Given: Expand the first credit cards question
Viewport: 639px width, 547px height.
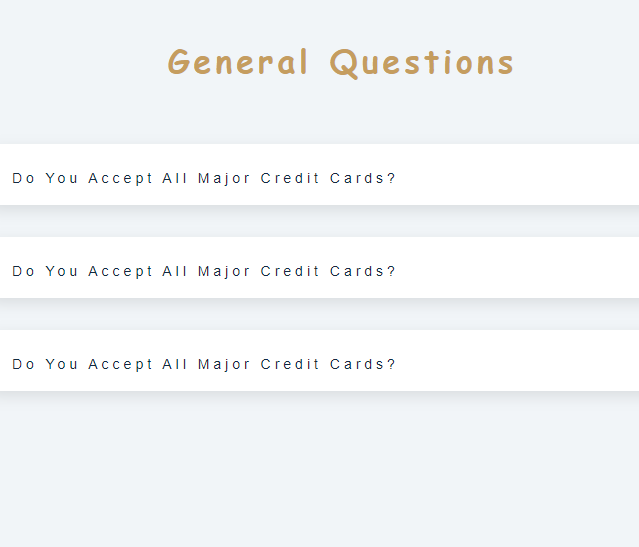Looking at the screenshot, I should [320, 174].
